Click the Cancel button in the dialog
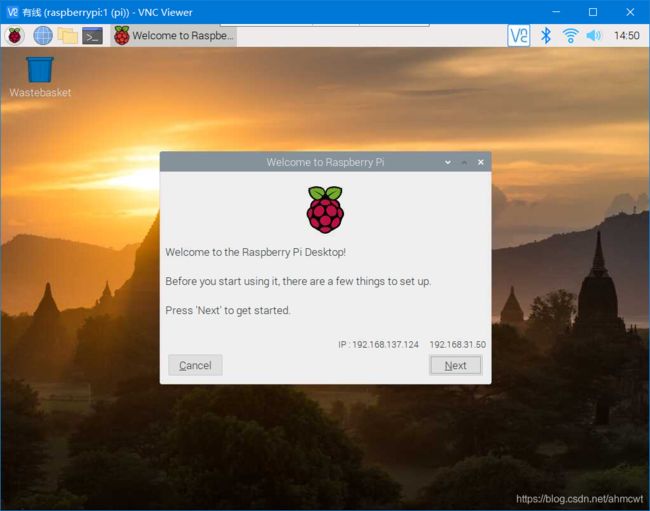650x511 pixels. click(195, 365)
